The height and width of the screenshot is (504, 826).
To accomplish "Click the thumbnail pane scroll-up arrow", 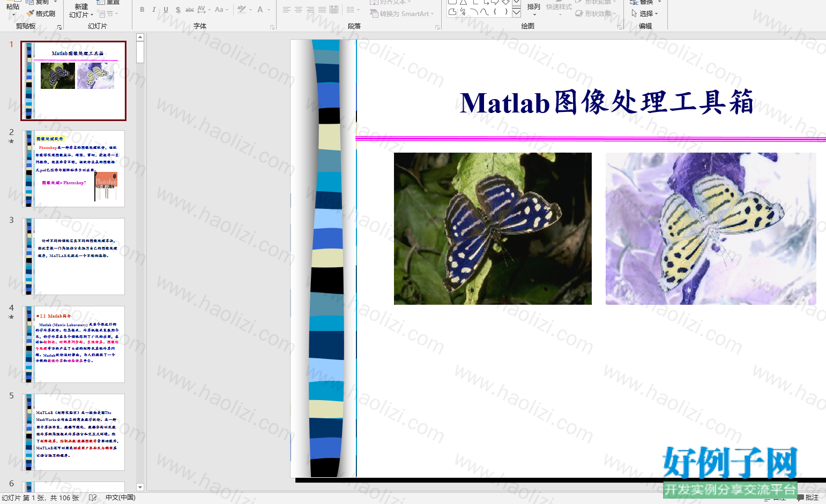I will click(140, 37).
